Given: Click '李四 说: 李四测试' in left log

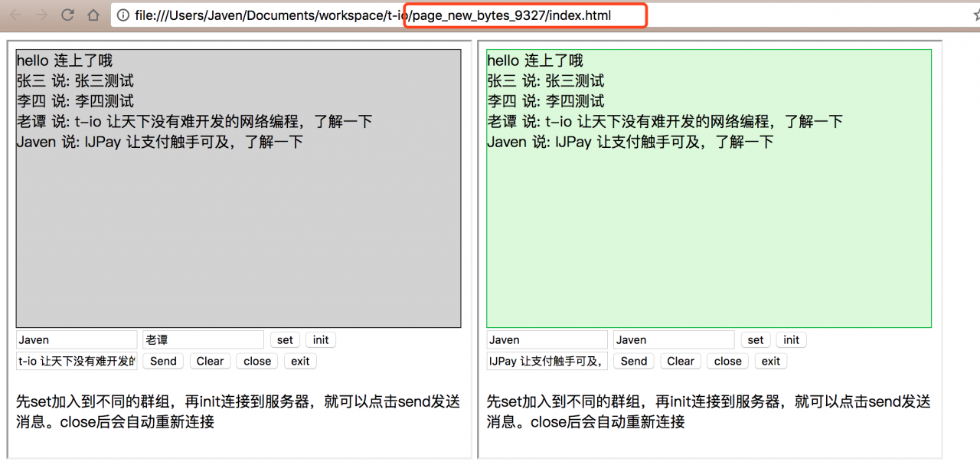Looking at the screenshot, I should pyautogui.click(x=75, y=101).
